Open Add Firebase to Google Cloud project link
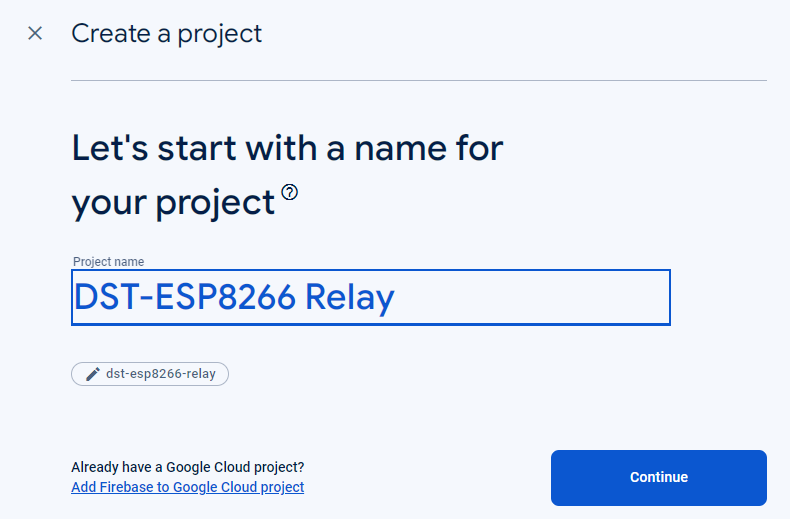This screenshot has width=790, height=519. [188, 487]
